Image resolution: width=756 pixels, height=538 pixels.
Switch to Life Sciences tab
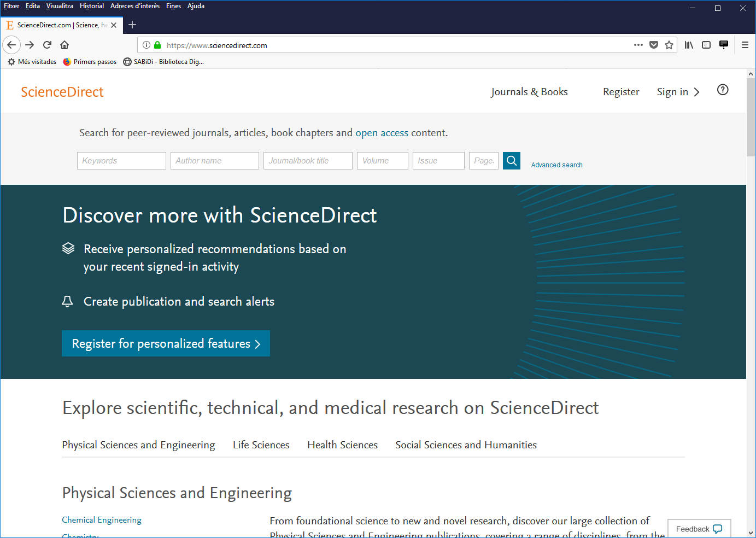(x=261, y=445)
